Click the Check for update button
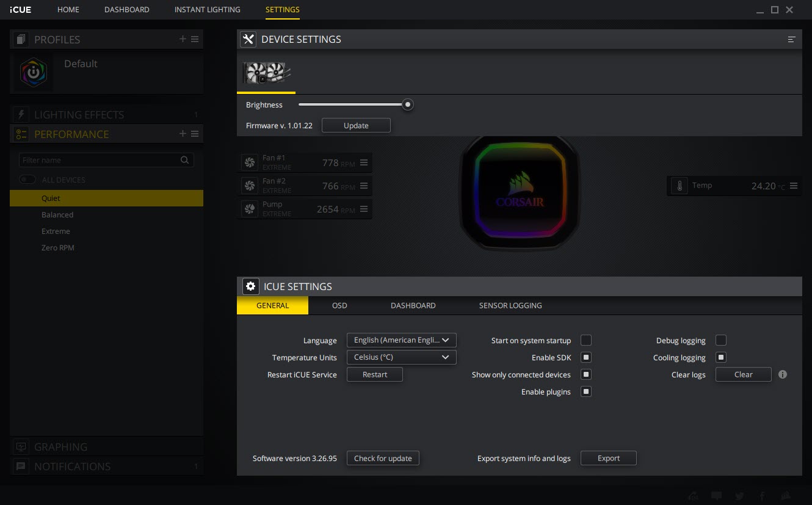The width and height of the screenshot is (812, 505). (x=383, y=458)
